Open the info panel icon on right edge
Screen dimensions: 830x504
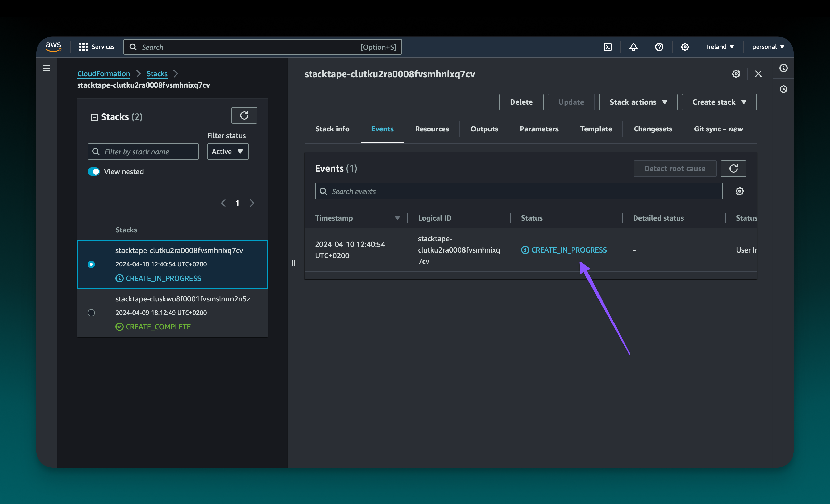tap(784, 68)
